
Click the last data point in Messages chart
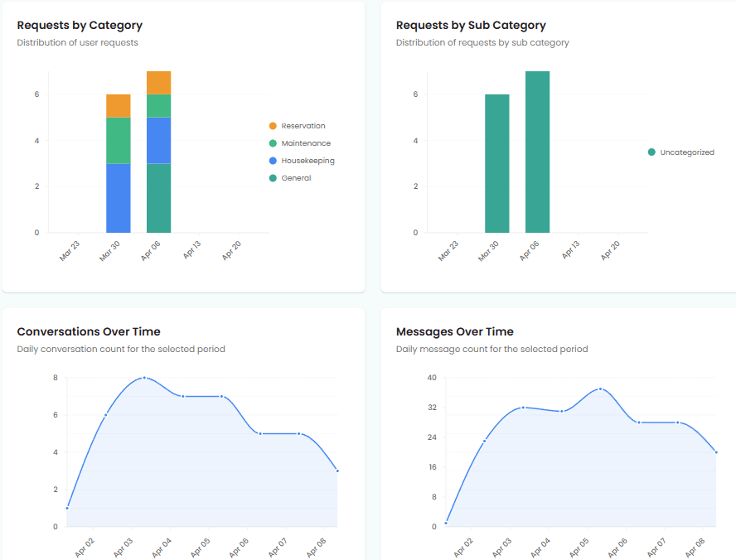(716, 452)
